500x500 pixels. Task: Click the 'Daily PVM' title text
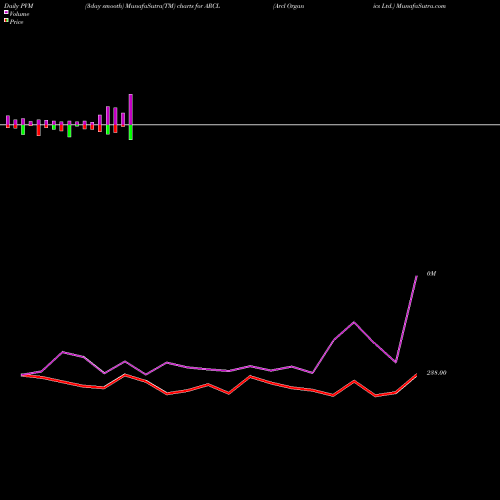coord(19,6)
